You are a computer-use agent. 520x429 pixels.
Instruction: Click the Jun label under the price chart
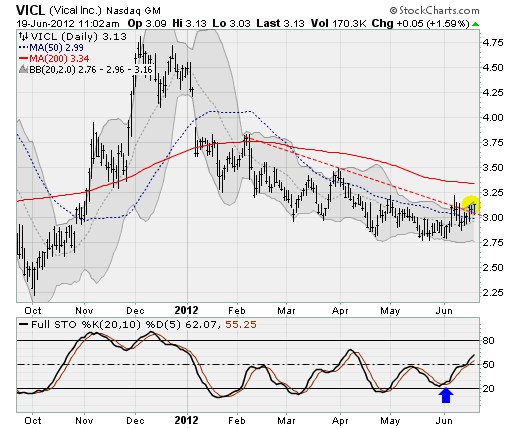(x=444, y=311)
